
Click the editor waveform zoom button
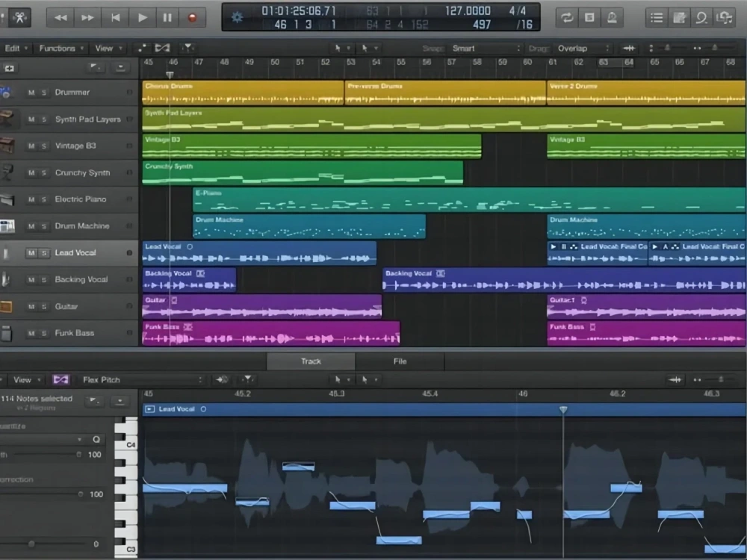(x=675, y=379)
